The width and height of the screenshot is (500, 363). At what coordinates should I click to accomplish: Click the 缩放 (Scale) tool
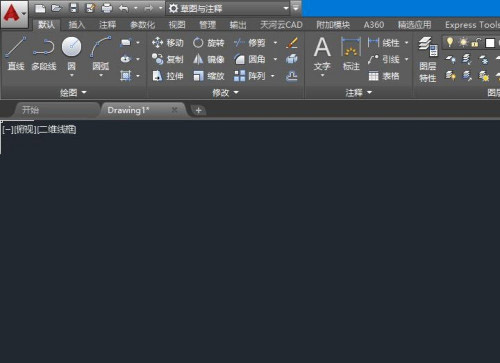pyautogui.click(x=208, y=76)
